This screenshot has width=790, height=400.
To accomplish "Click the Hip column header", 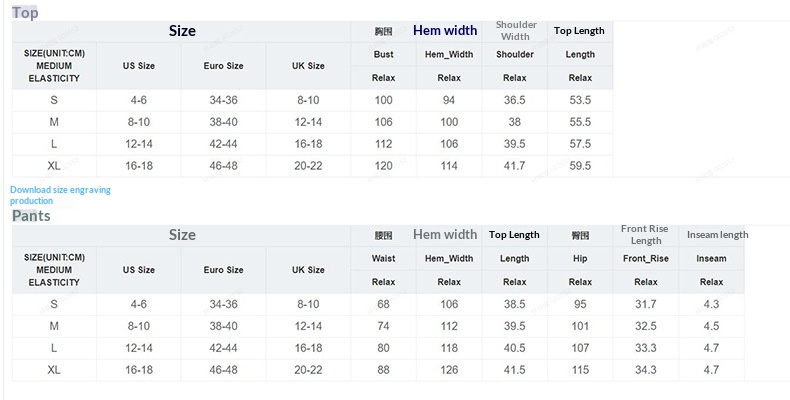I will [x=580, y=258].
